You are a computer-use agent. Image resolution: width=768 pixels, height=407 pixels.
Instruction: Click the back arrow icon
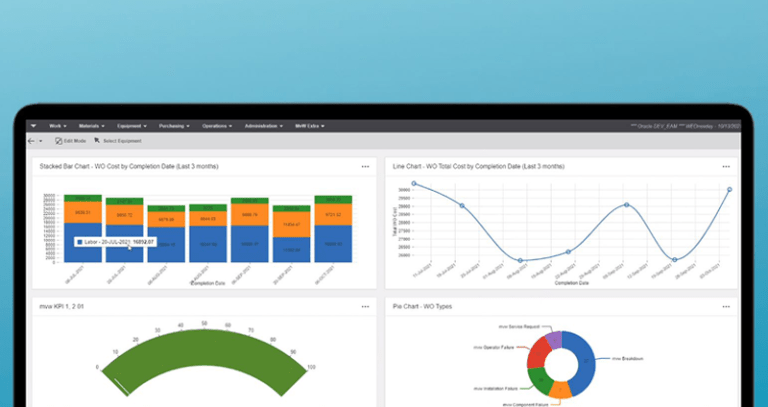pyautogui.click(x=31, y=141)
